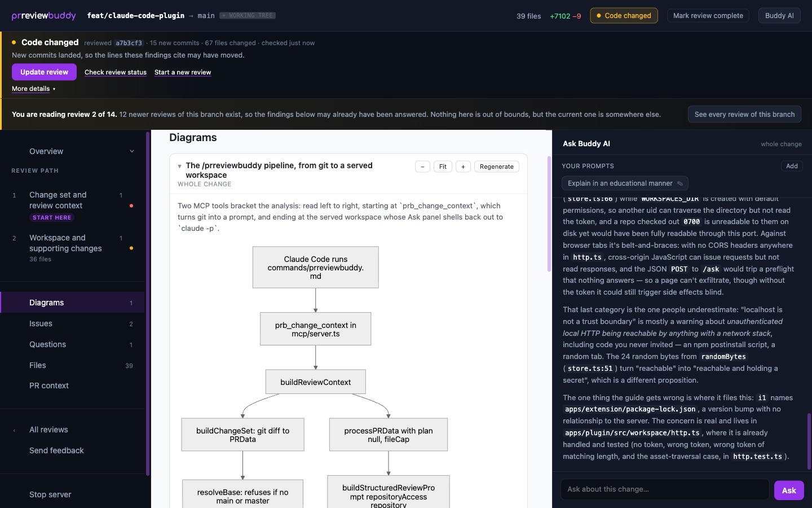This screenshot has height=508, width=812.
Task: Open the Issues section
Action: pos(72,323)
